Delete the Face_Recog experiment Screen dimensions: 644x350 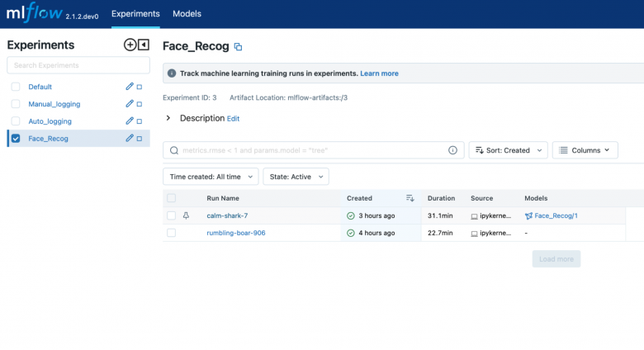[x=140, y=139]
